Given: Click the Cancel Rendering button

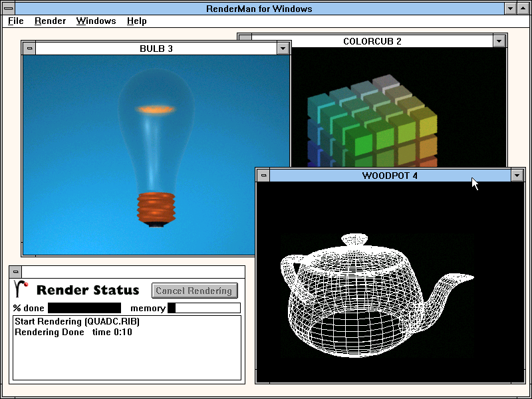Looking at the screenshot, I should point(194,291).
